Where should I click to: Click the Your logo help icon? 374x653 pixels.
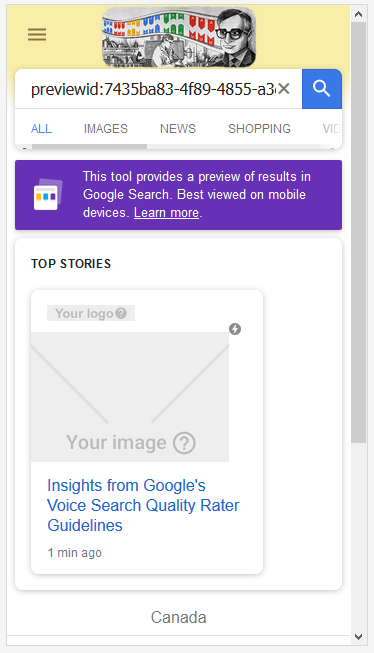click(x=121, y=313)
